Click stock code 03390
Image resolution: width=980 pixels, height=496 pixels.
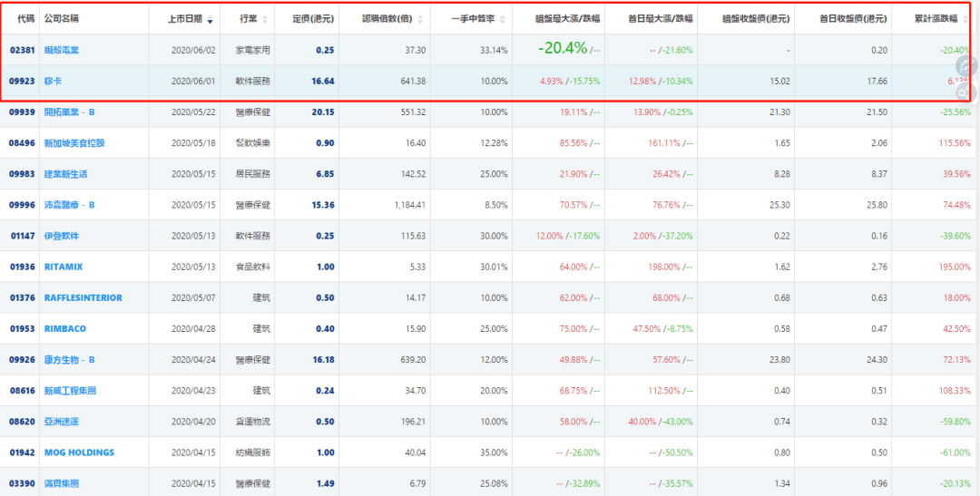point(22,483)
